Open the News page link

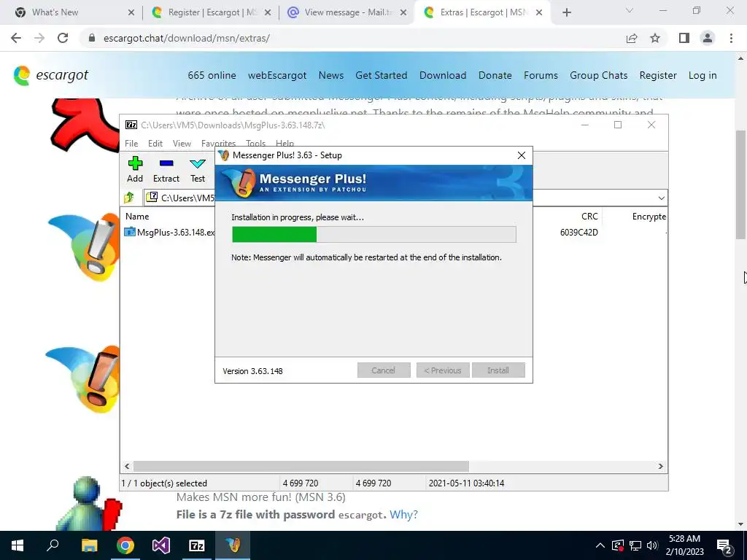point(331,75)
